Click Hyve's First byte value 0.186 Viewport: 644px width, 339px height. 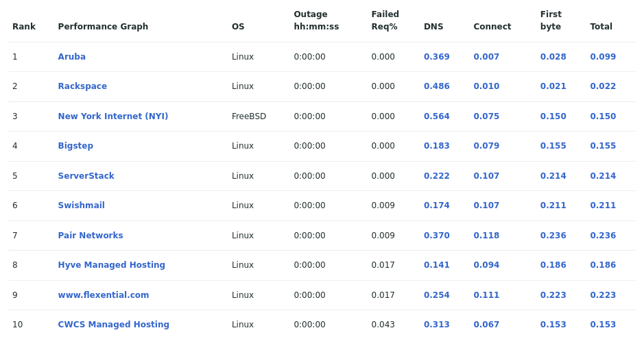point(553,265)
